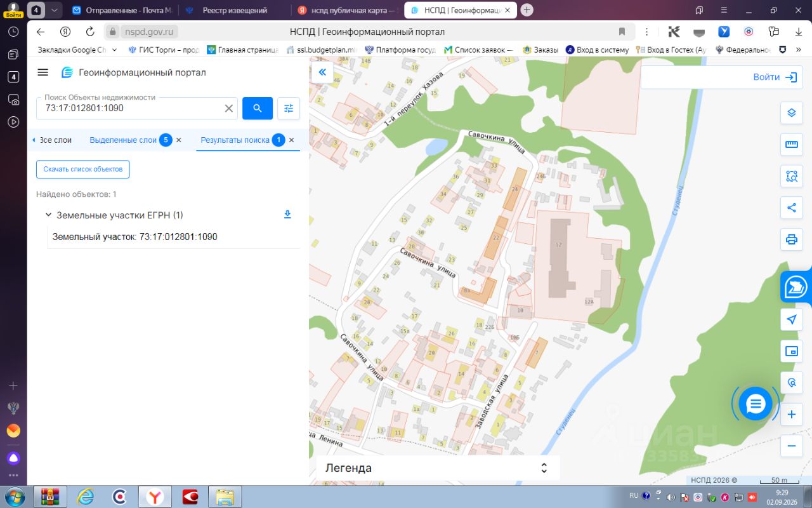Switch to the Выделенные слои tab
Viewport: 812px width, 508px height.
123,140
